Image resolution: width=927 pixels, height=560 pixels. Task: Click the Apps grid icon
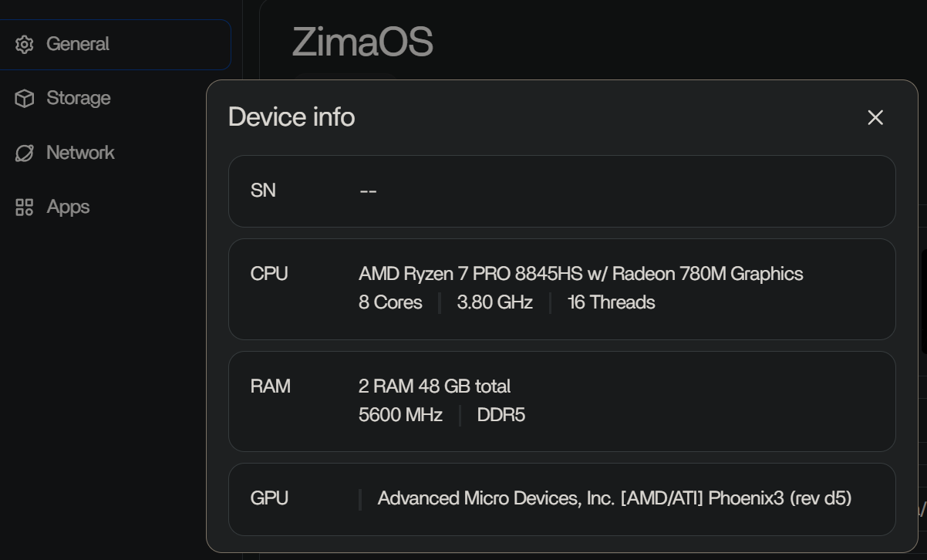pos(24,207)
